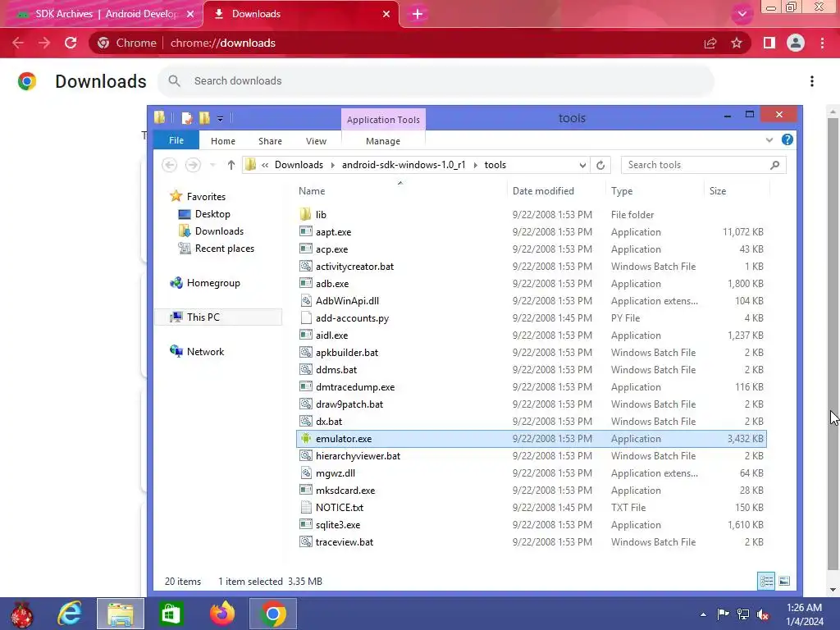The image size is (840, 630).
Task: Open the View ribbon tab
Action: click(x=316, y=141)
